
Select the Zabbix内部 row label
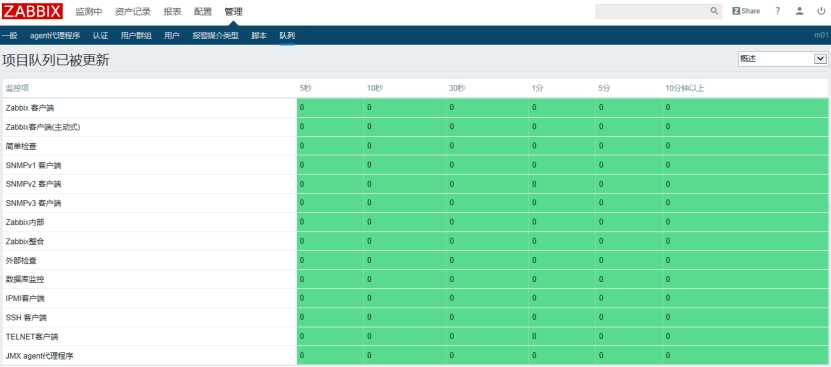(25, 222)
